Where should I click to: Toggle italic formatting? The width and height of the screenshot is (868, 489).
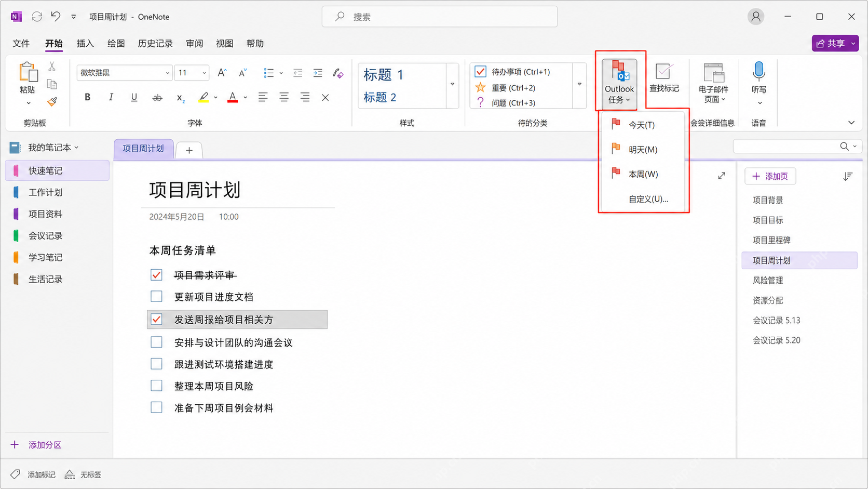coord(111,97)
